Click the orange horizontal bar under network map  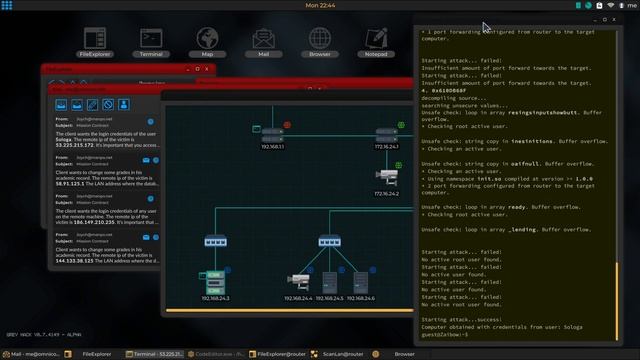tap(289, 311)
